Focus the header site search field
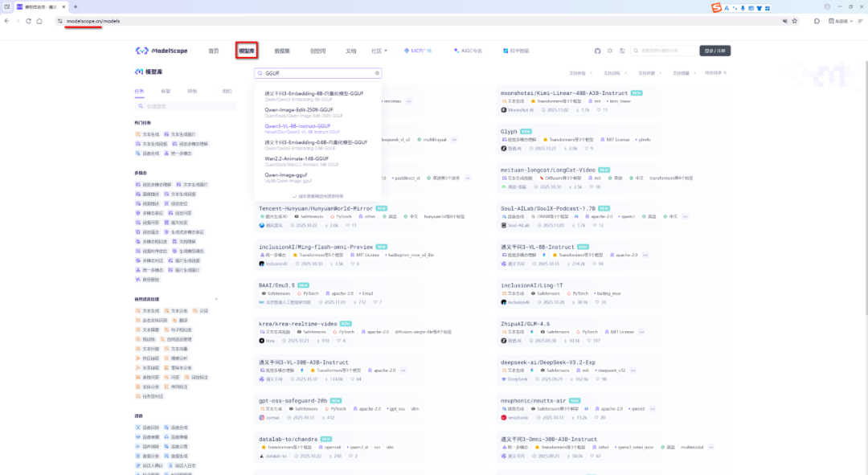The height and width of the screenshot is (475, 868). coord(664,51)
